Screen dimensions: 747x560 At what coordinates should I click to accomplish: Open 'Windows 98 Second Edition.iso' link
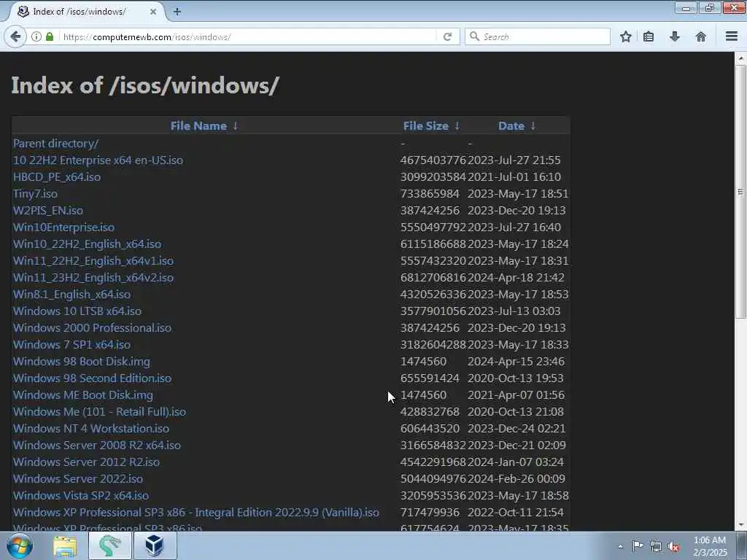click(x=92, y=378)
